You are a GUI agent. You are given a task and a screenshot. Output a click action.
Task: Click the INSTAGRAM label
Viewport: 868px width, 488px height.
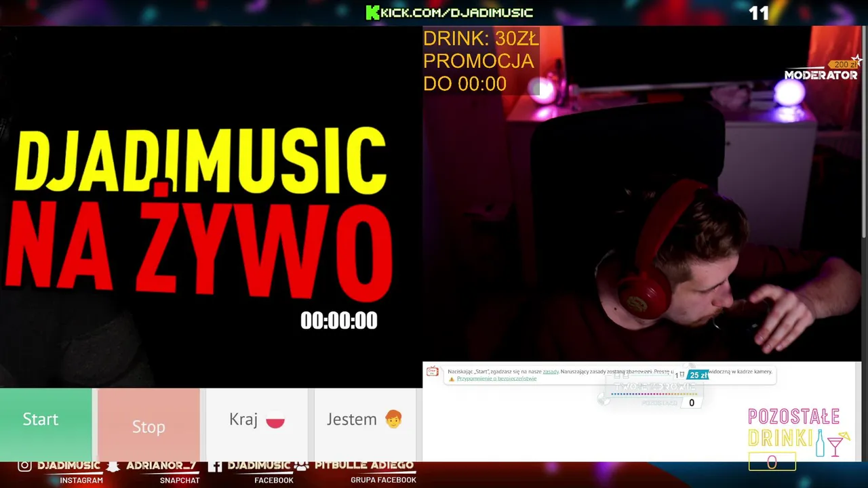81,480
